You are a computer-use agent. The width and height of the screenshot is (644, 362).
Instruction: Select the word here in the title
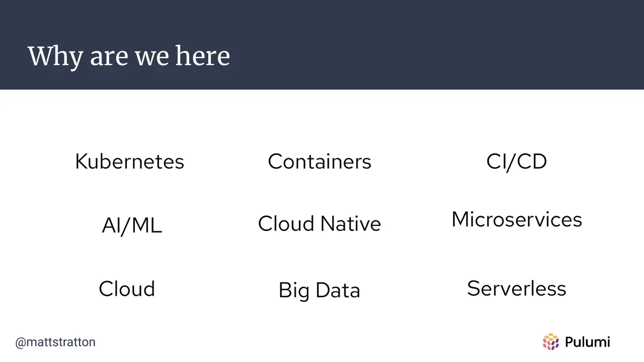click(x=203, y=56)
